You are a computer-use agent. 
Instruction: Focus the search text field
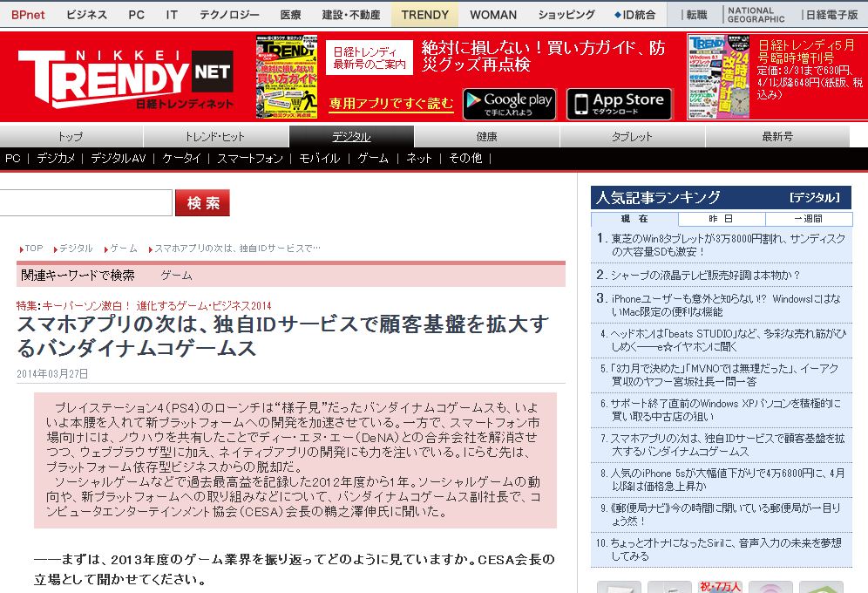click(x=85, y=202)
